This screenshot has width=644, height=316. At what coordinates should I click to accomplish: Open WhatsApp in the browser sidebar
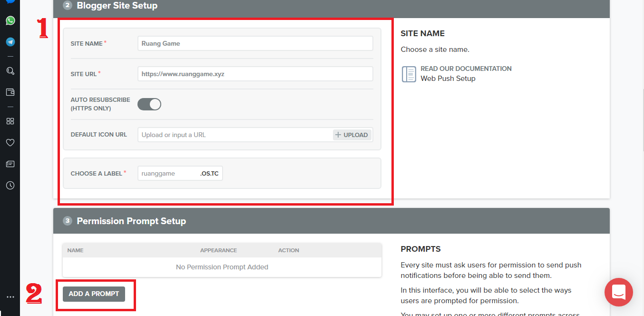(10, 20)
